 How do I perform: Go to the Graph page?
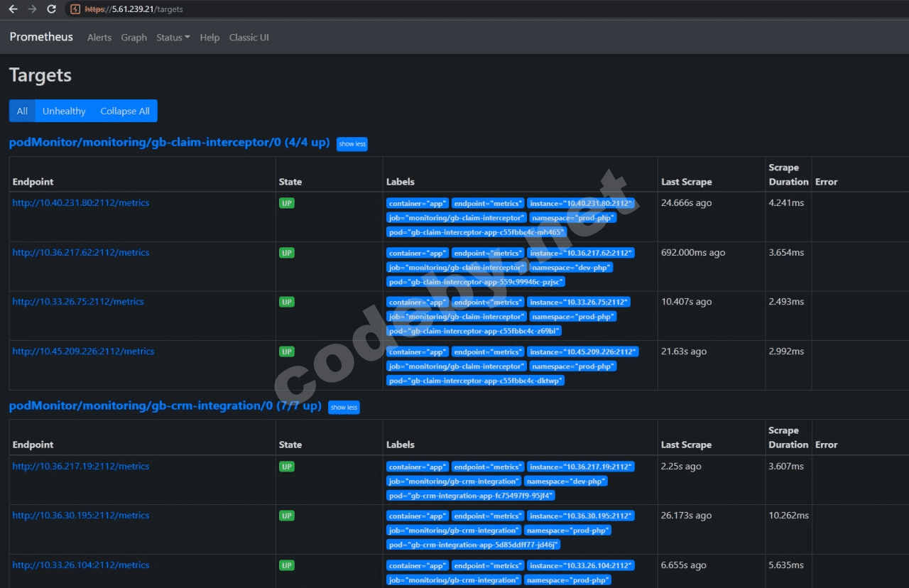[134, 38]
